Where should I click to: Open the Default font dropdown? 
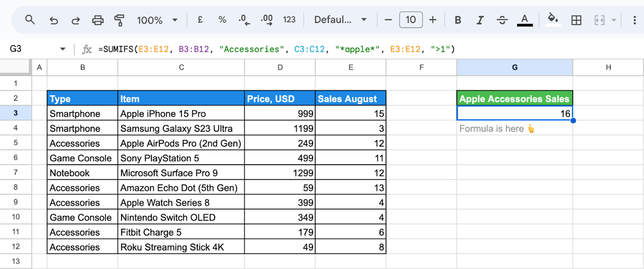point(340,20)
